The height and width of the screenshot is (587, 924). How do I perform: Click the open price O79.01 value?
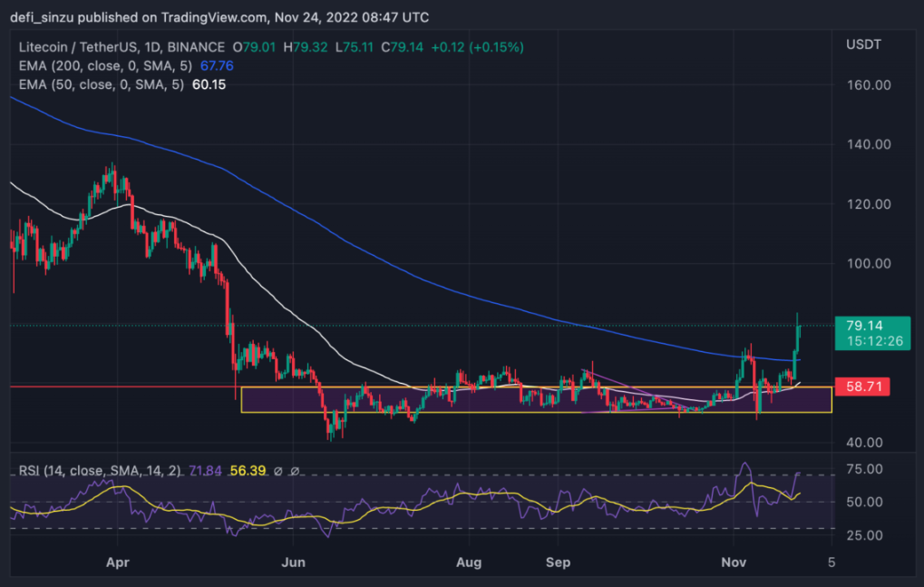click(x=254, y=47)
